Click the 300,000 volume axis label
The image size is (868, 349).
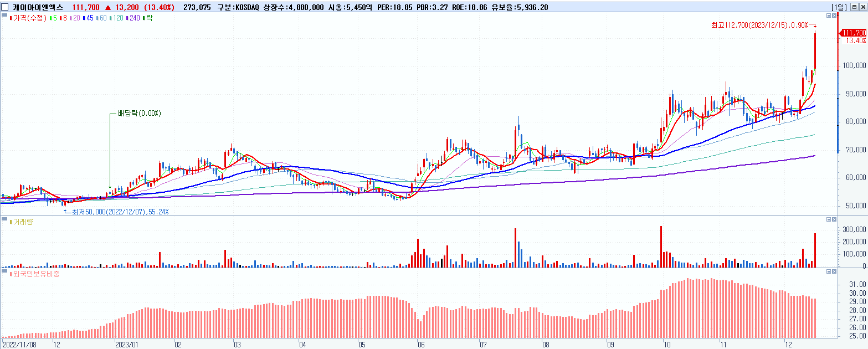click(855, 229)
